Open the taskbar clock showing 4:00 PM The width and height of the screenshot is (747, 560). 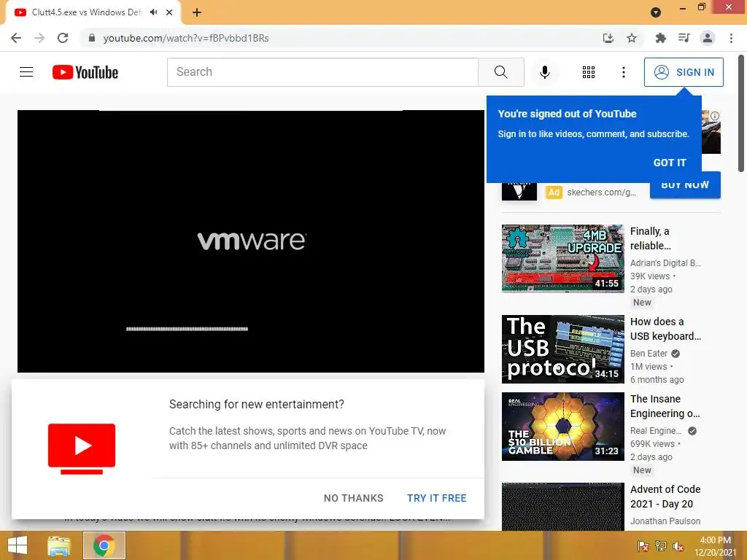tap(715, 545)
